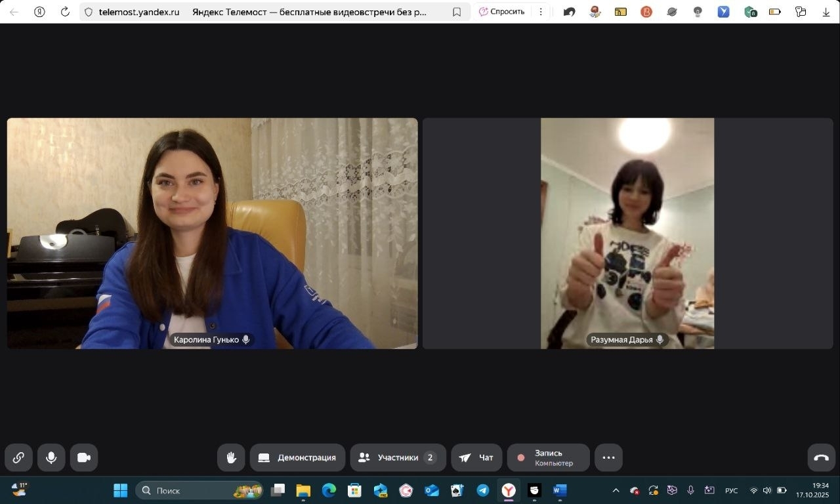Raise hand in the meeting

pyautogui.click(x=231, y=457)
